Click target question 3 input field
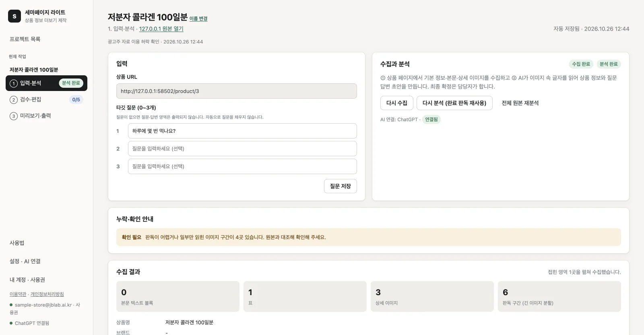The image size is (644, 335). coord(242,166)
